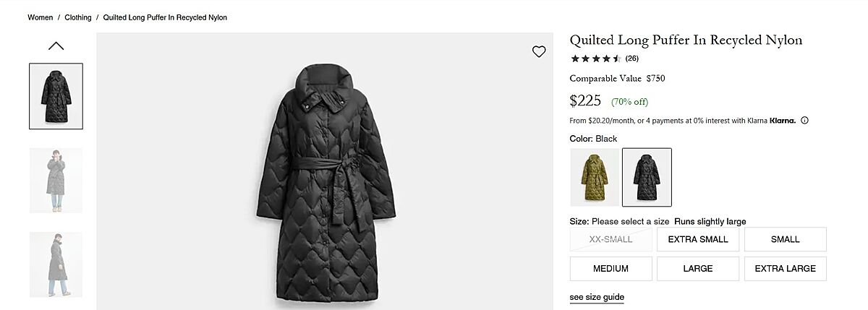Click the Klarna info icon
This screenshot has height=310, width=868.
pos(804,121)
